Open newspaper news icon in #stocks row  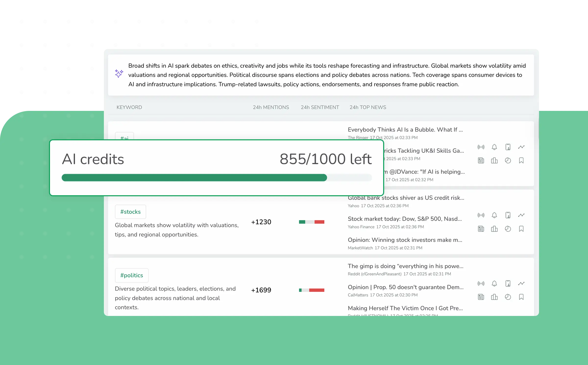(x=481, y=229)
